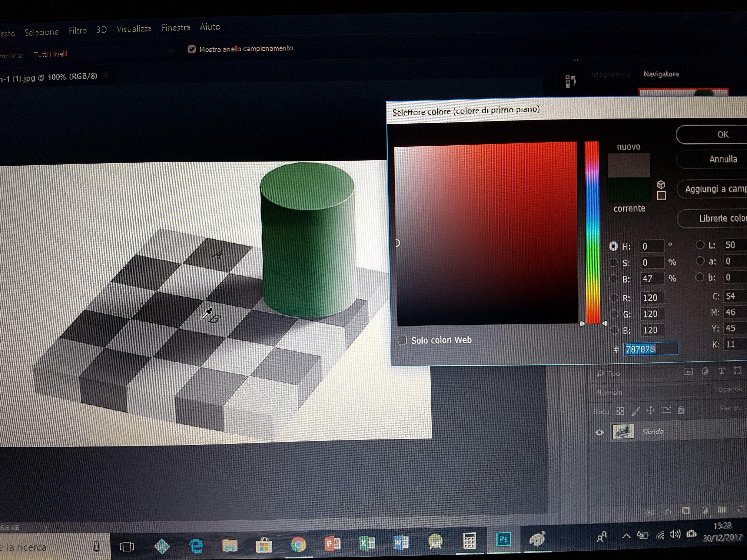
Task: Open the History panel icon
Action: pos(570,81)
